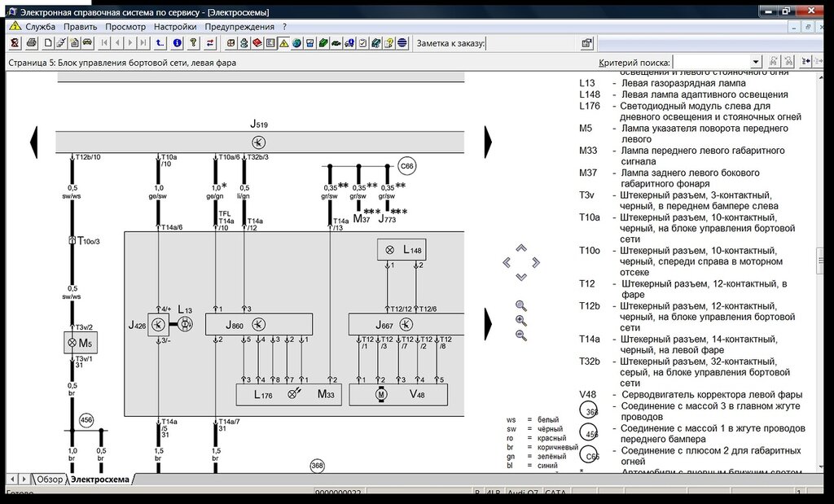The image size is (834, 504).
Task: Click the black right arrow beside J519
Action: click(489, 142)
